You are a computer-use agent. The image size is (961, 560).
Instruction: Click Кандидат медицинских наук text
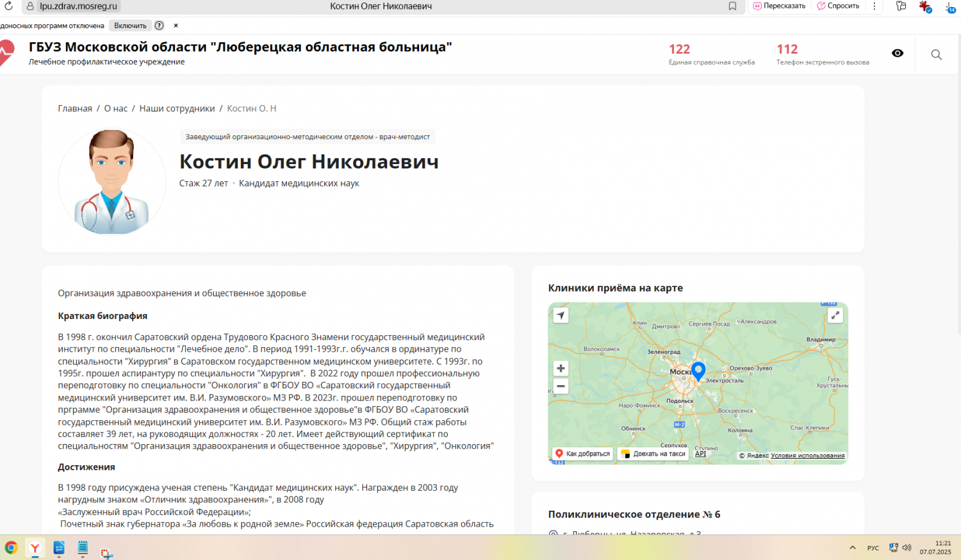(299, 183)
